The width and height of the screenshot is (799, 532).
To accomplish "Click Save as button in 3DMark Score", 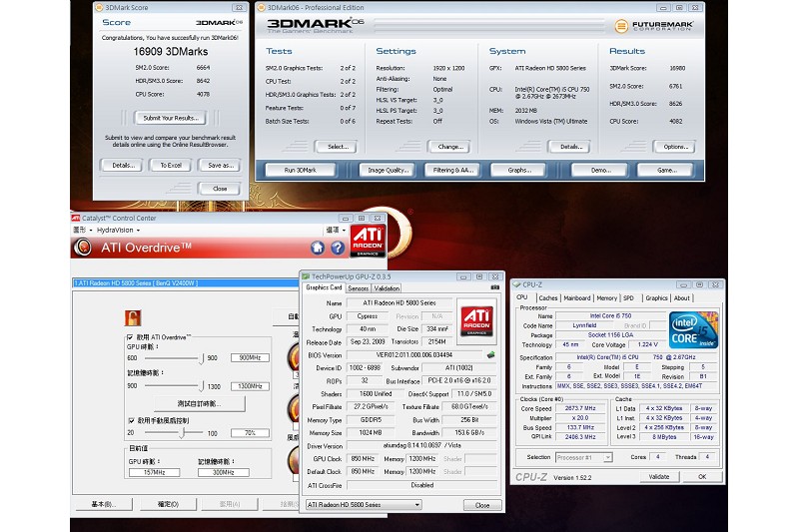I will pos(221,165).
